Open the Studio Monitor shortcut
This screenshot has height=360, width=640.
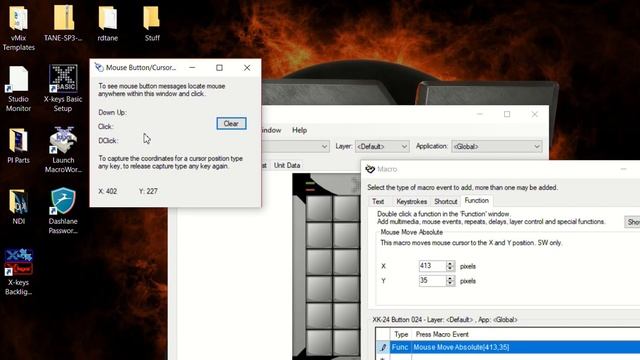coord(18,89)
